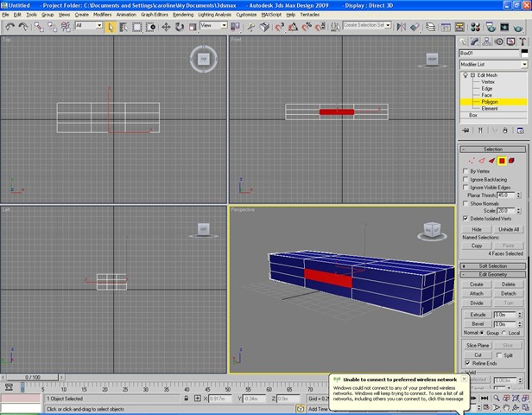Click the Angle Snap Toggle icon

point(293,27)
